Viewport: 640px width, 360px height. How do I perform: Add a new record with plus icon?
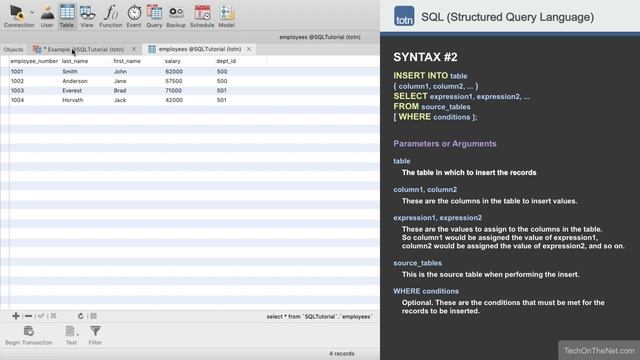(x=16, y=316)
